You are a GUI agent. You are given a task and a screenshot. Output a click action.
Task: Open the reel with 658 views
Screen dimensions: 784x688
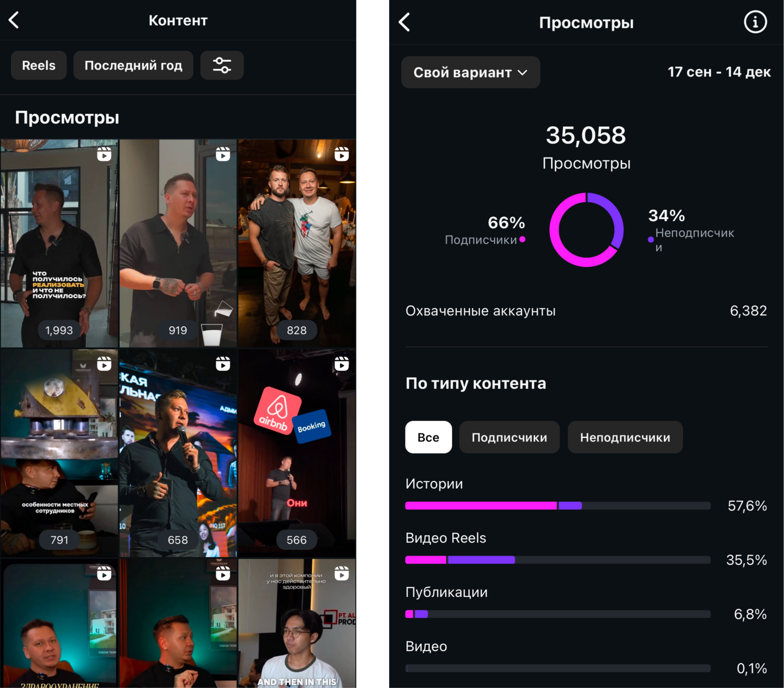pos(178,453)
